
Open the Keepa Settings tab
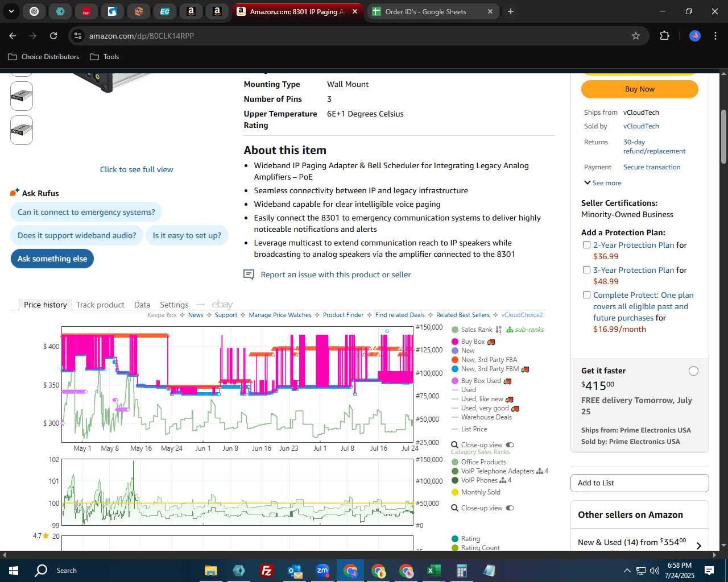pyautogui.click(x=174, y=305)
